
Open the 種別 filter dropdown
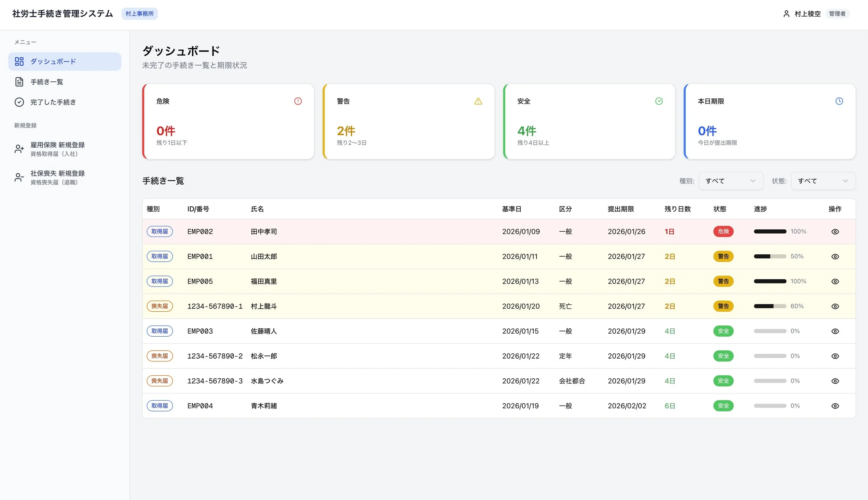click(731, 181)
